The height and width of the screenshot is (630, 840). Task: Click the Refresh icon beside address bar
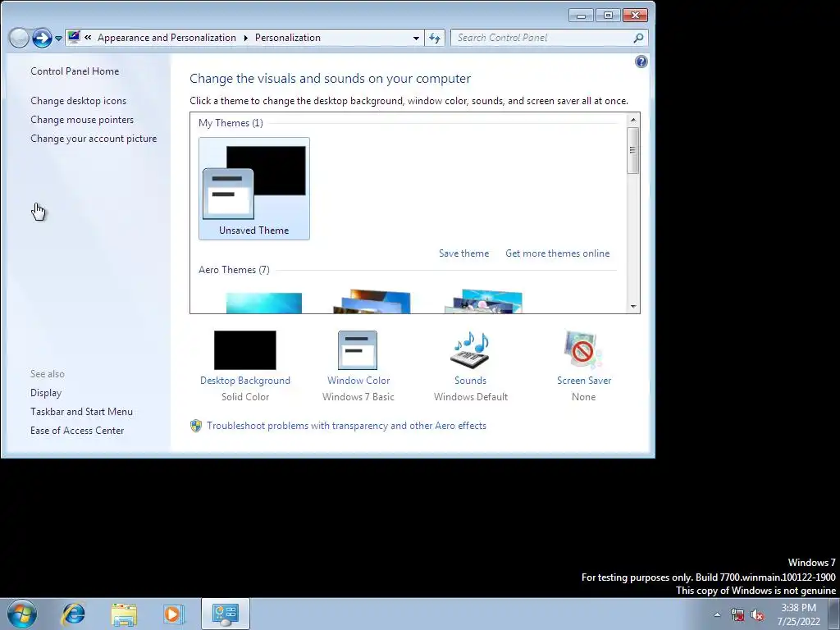pos(435,38)
